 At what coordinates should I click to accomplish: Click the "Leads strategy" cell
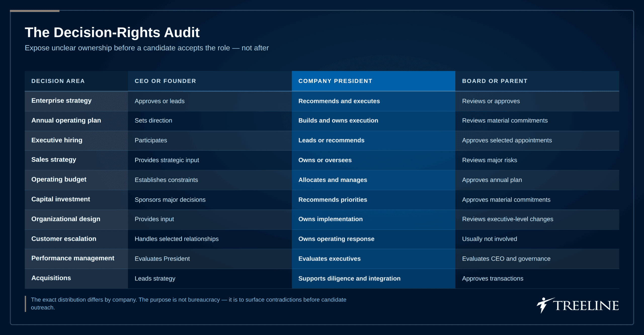[x=210, y=278]
